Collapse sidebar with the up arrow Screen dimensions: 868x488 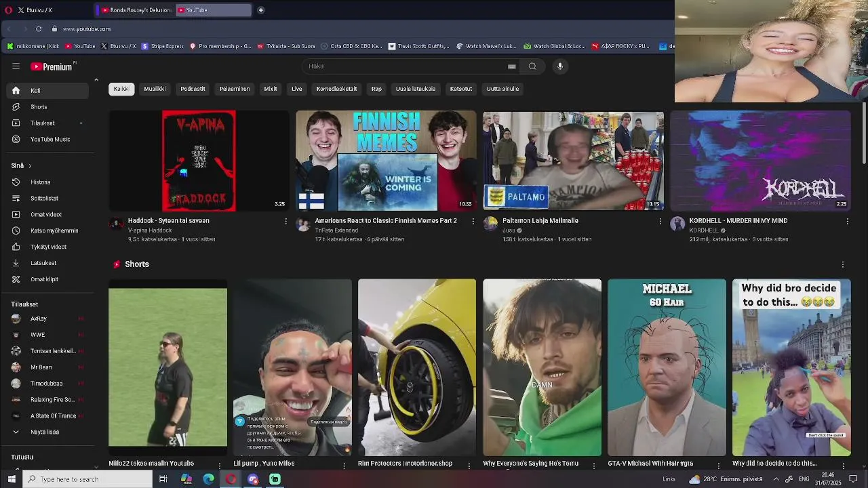pyautogui.click(x=96, y=80)
